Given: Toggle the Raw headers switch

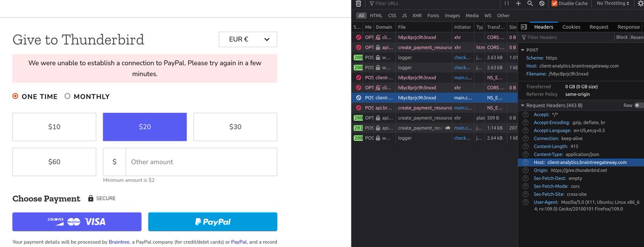Looking at the screenshot, I should [x=639, y=106].
